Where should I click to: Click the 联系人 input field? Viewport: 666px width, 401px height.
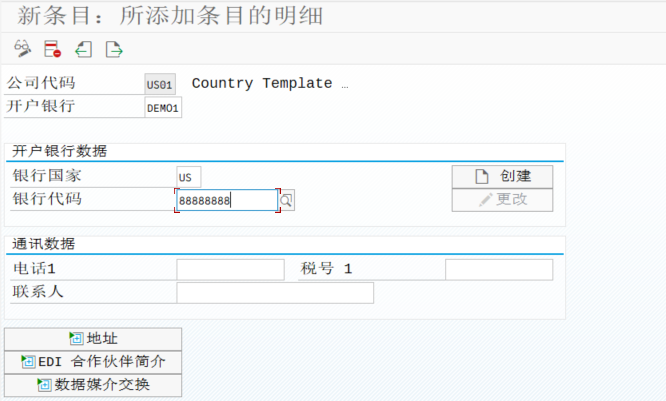[x=275, y=293]
